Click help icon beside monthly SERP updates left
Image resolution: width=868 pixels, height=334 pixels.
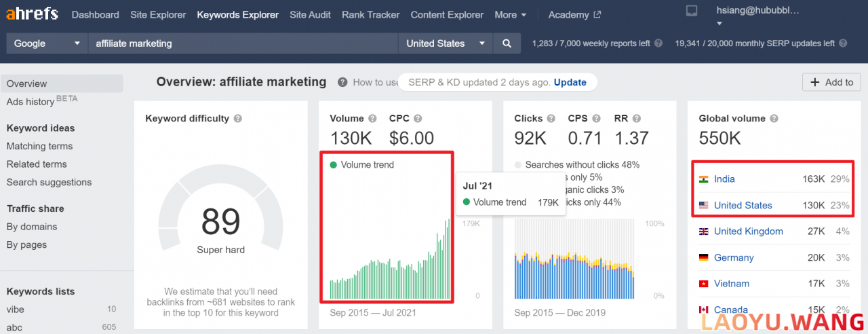pyautogui.click(x=843, y=43)
